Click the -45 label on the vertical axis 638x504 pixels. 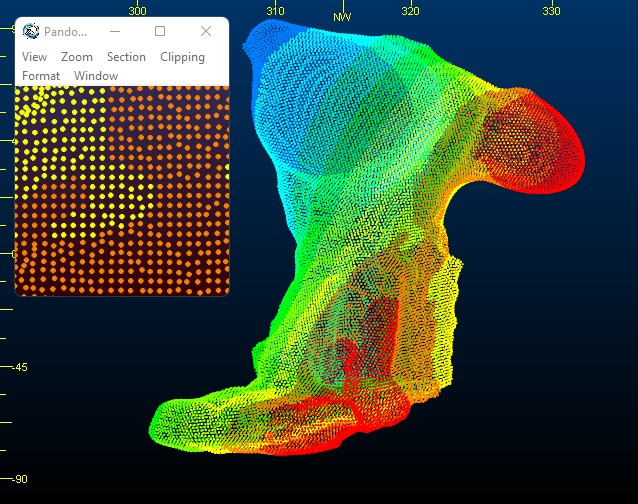point(20,367)
